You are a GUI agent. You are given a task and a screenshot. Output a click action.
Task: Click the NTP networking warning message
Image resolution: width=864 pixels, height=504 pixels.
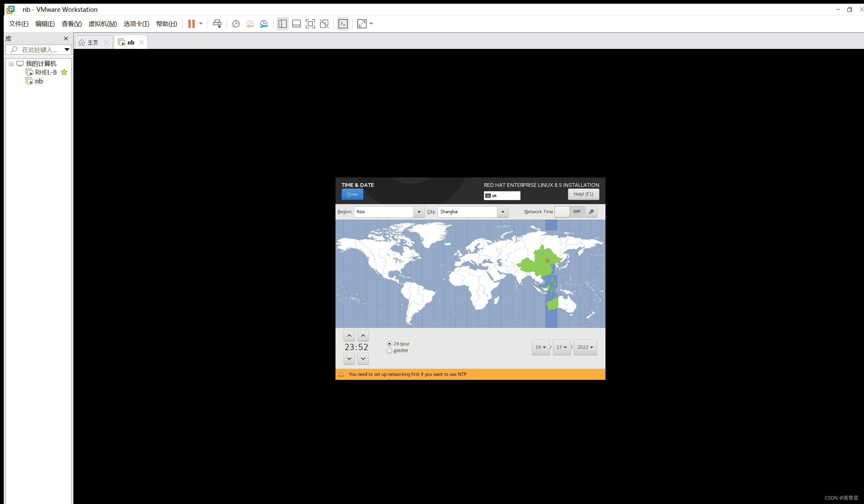[x=470, y=374]
